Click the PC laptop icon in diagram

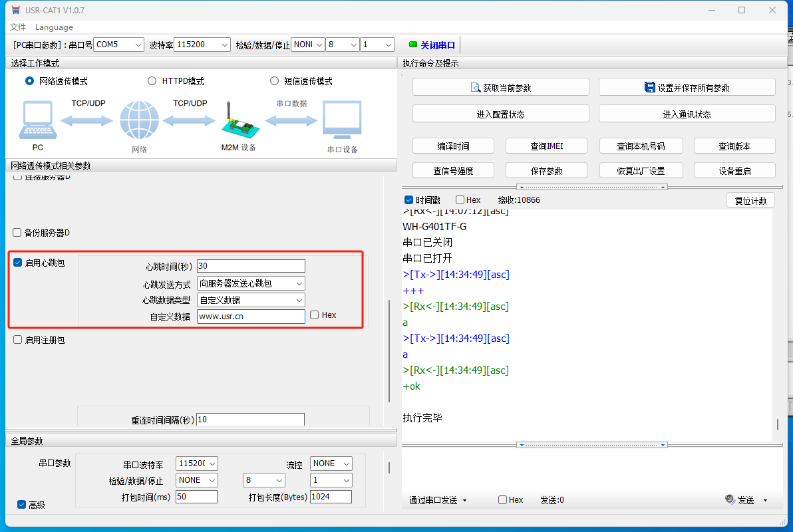pos(38,121)
